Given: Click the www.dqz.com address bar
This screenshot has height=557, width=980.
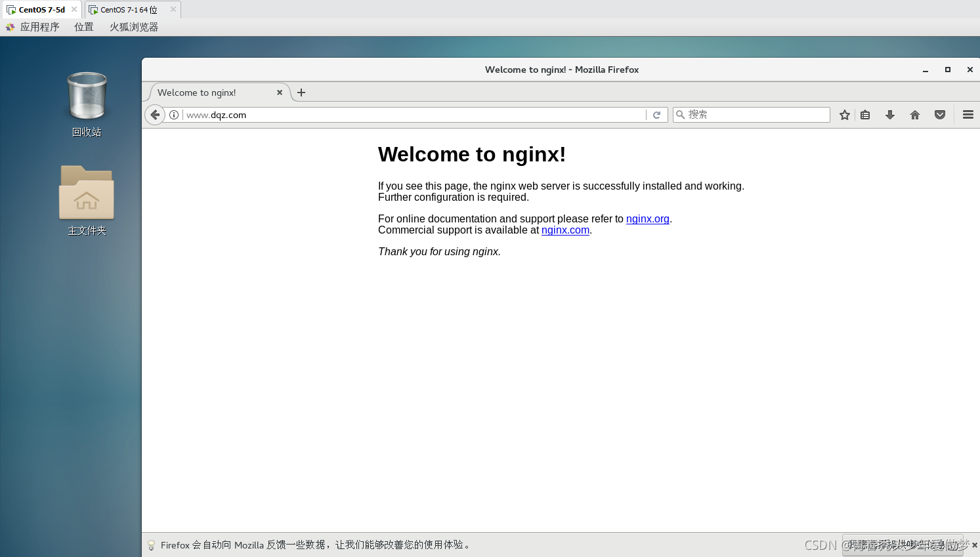Looking at the screenshot, I should (x=414, y=115).
